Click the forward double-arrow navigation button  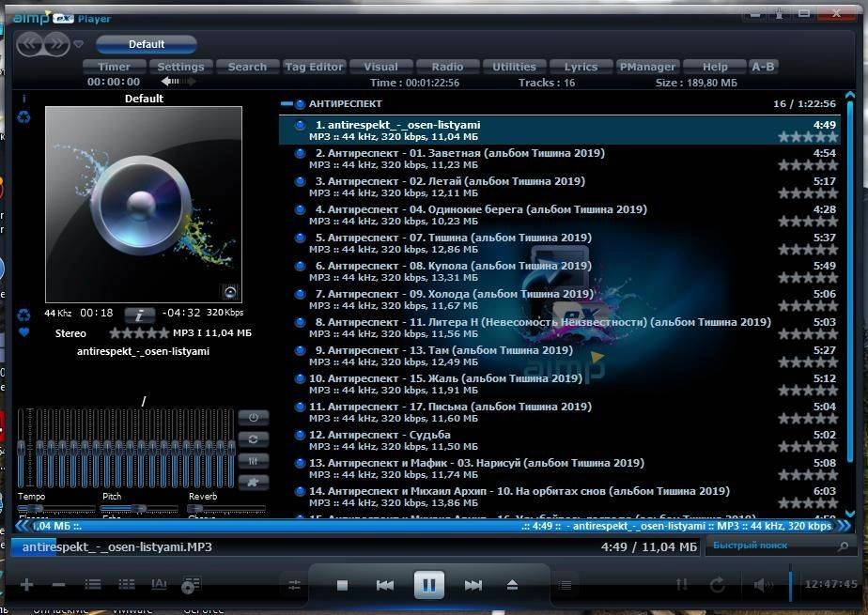pos(56,44)
